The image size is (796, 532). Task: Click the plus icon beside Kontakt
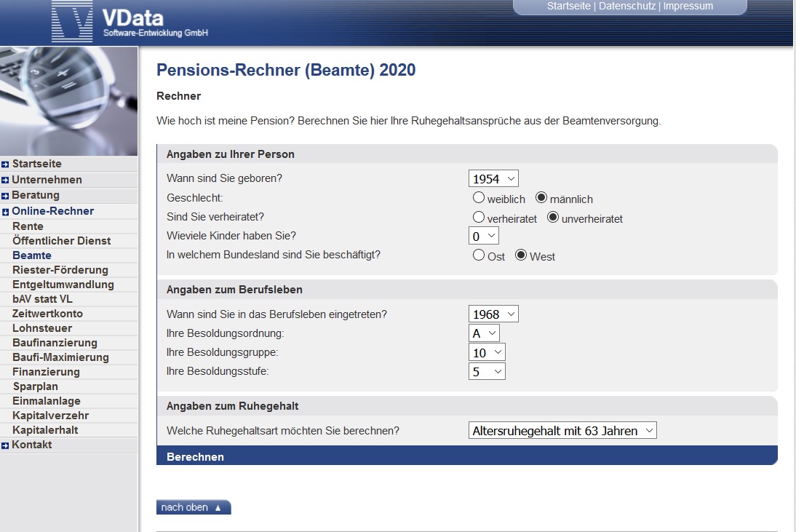(5, 445)
